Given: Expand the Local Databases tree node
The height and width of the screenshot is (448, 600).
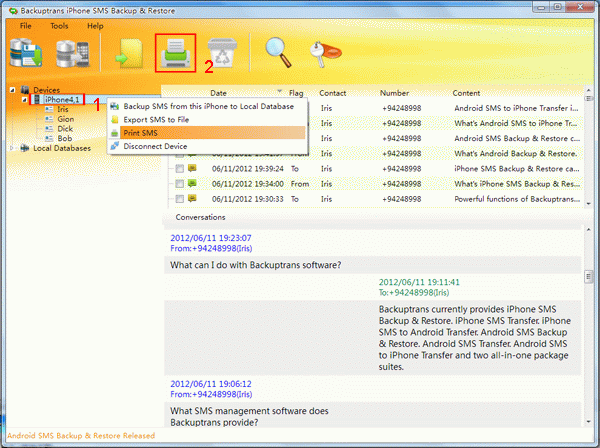Looking at the screenshot, I should (x=12, y=148).
